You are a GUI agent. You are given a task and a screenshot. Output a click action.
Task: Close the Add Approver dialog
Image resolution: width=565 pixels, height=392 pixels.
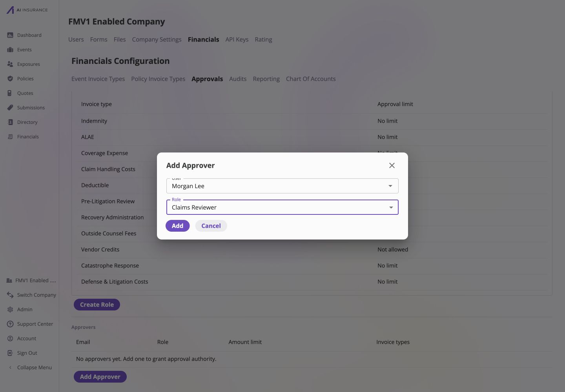[x=392, y=165]
